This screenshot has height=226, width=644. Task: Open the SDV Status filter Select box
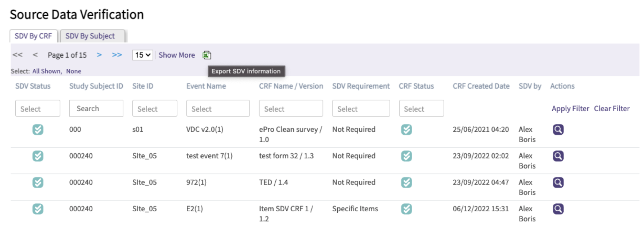pos(38,108)
